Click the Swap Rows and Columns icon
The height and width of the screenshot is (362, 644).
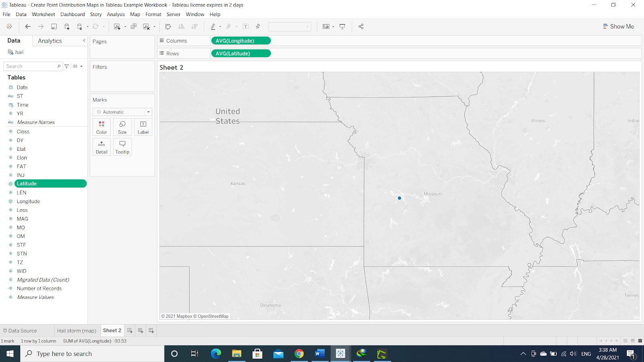[168, 27]
